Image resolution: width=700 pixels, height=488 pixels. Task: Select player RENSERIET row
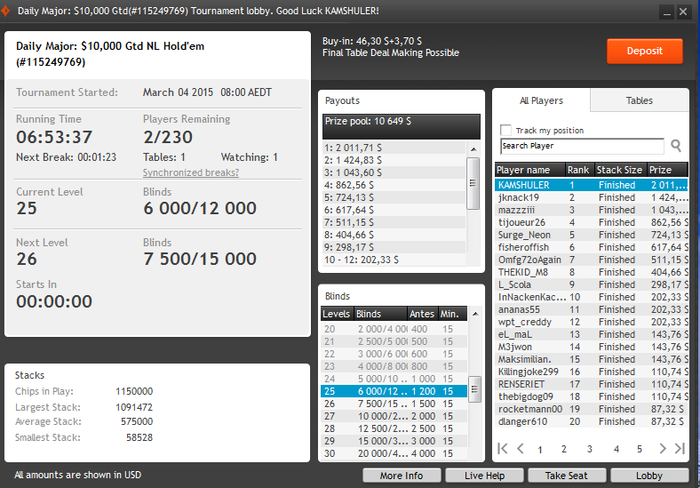coord(591,384)
